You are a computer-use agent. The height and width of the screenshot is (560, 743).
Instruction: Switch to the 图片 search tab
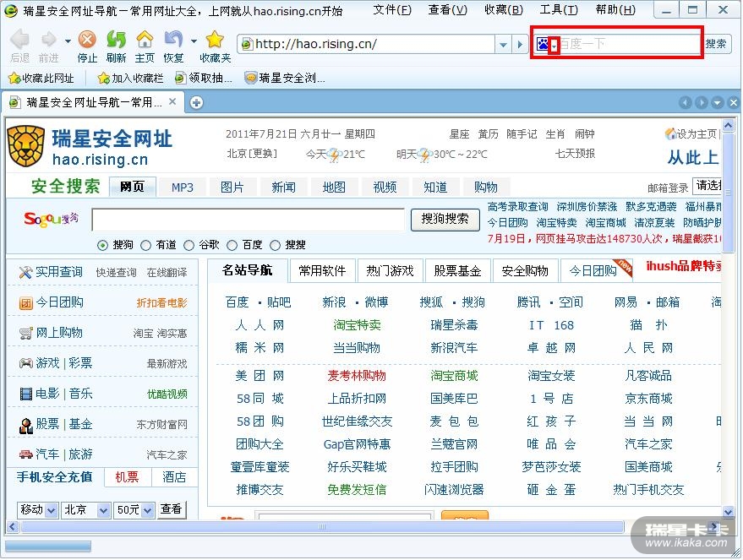pos(232,188)
